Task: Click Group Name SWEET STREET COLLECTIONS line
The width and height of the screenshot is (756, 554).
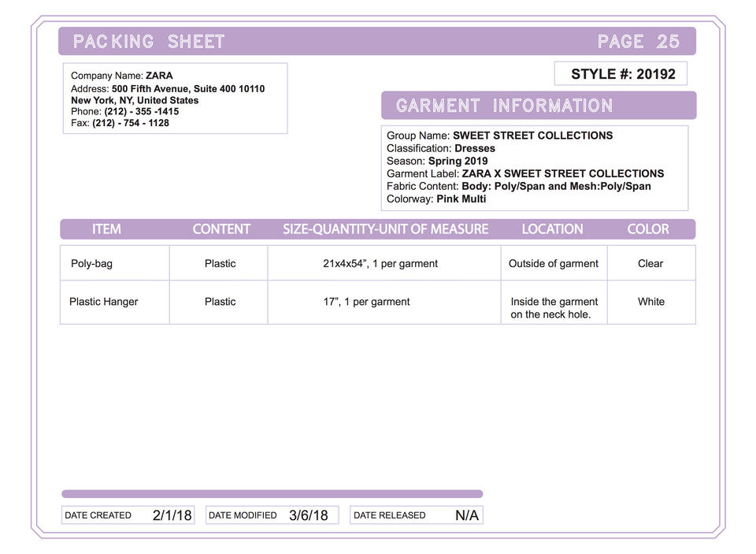Action: [499, 136]
